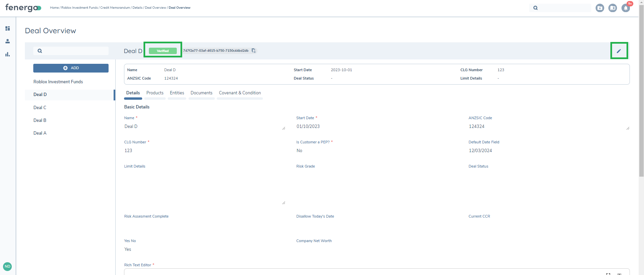
Task: Click the add new folder icon
Action: (x=600, y=8)
